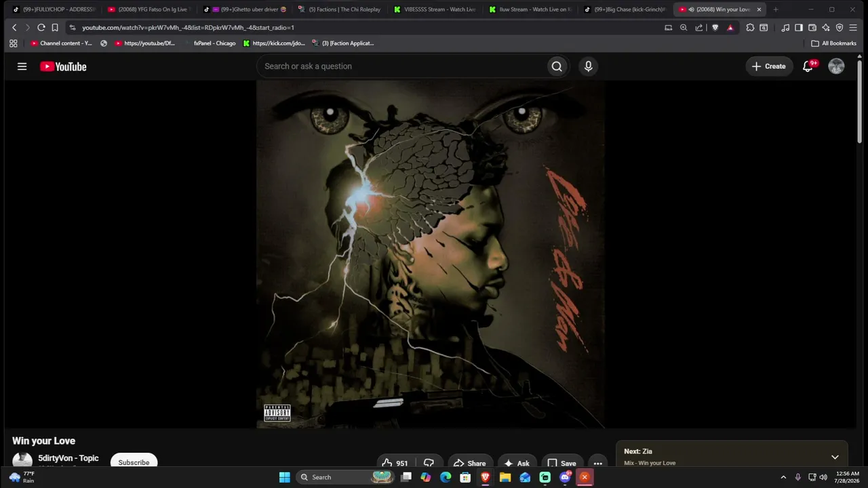This screenshot has width=868, height=488.
Task: Switch to the Iluw Stream Kick tab
Action: tap(530, 9)
